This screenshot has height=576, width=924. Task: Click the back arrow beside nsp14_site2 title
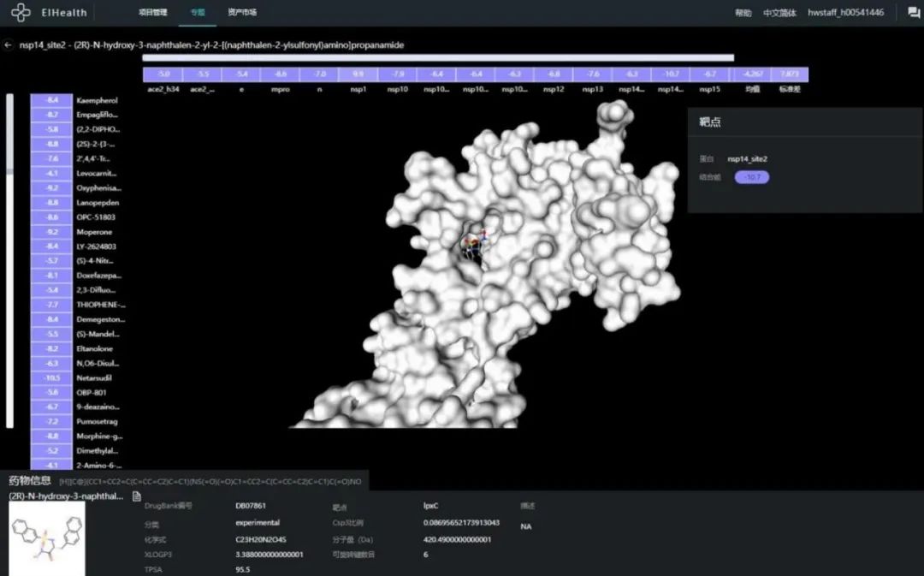pos(8,45)
